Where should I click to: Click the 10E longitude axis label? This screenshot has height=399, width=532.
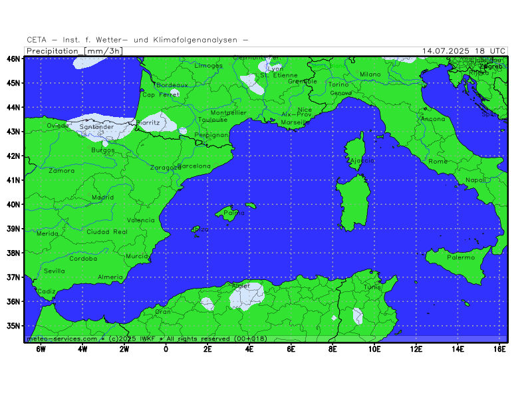coord(374,349)
